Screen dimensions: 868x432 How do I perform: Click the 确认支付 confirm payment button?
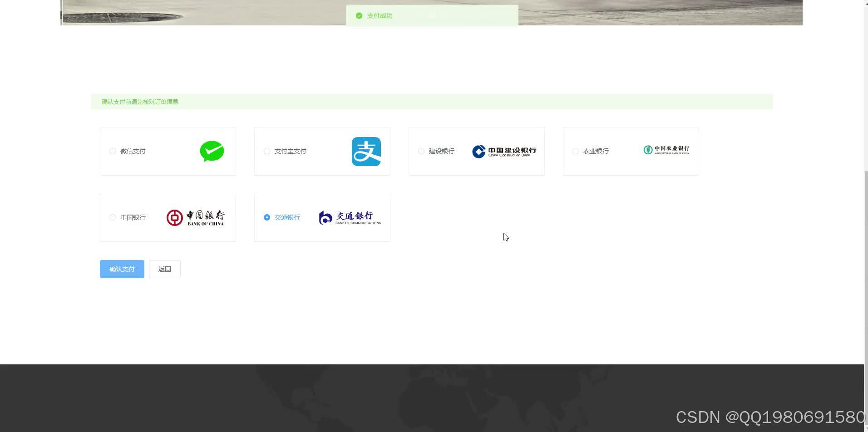122,269
